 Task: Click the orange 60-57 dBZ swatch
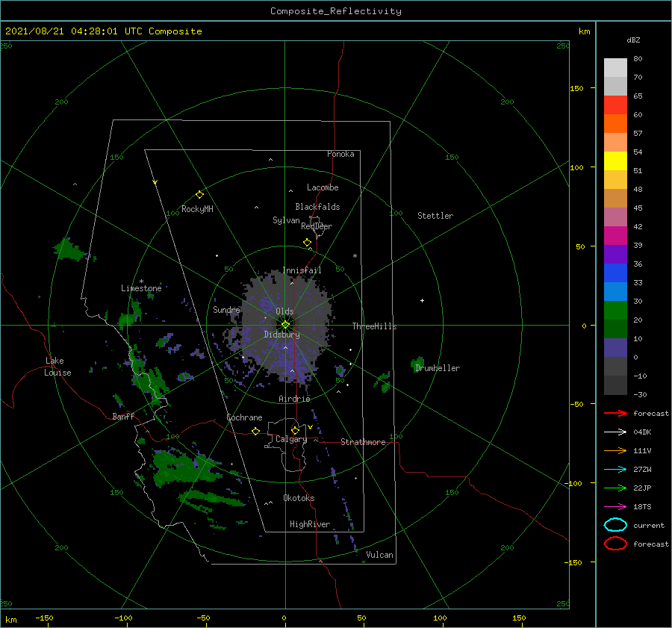(x=615, y=123)
